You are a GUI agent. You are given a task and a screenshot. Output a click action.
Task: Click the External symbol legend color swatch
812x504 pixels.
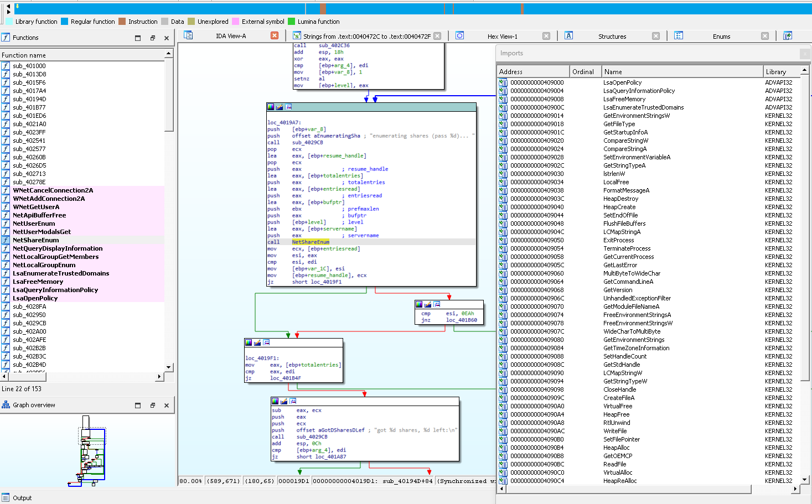[x=235, y=22]
